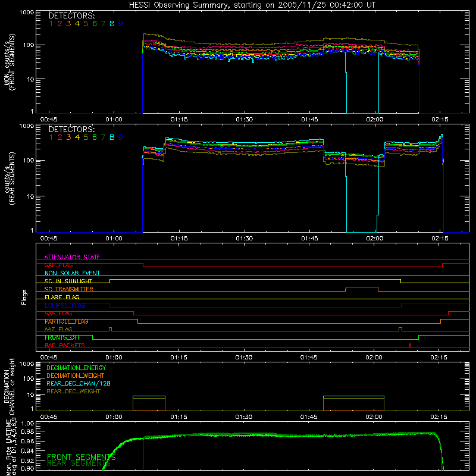
Task: Select the DETECTORS heading in front segments plot
Action: pos(71,15)
